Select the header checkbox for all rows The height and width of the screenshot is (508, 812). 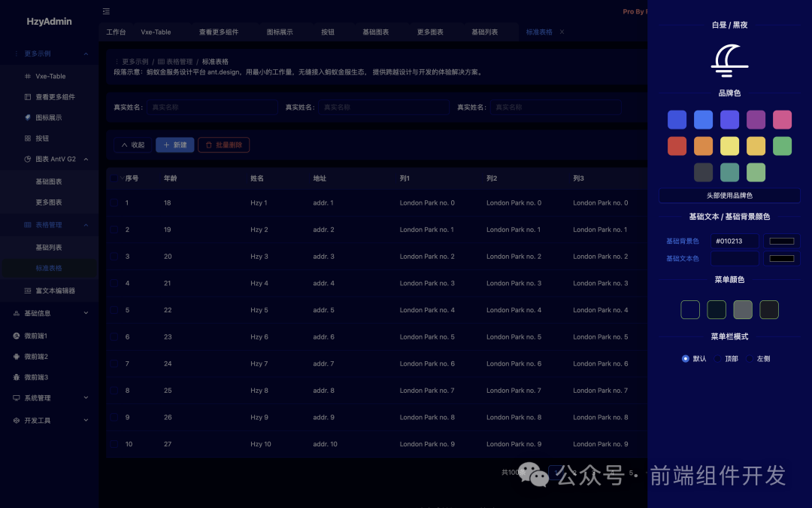click(114, 178)
